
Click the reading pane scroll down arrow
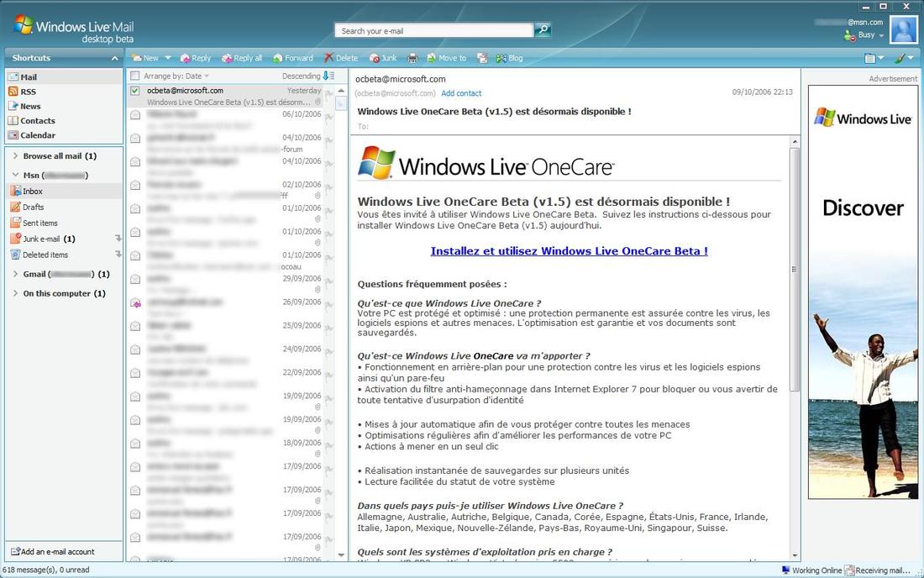(795, 555)
